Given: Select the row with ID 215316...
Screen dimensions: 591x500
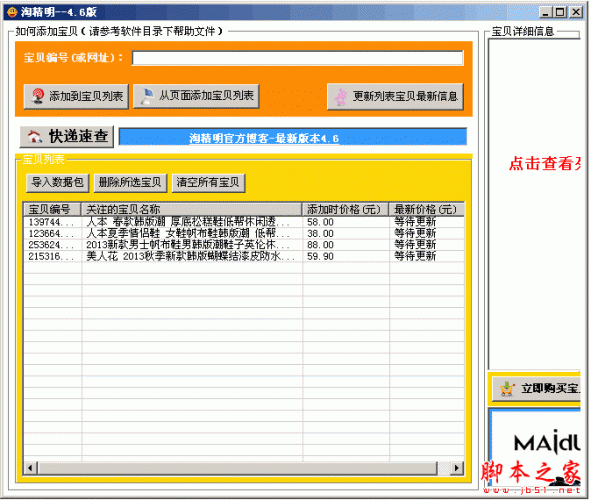Looking at the screenshot, I should [x=243, y=257].
